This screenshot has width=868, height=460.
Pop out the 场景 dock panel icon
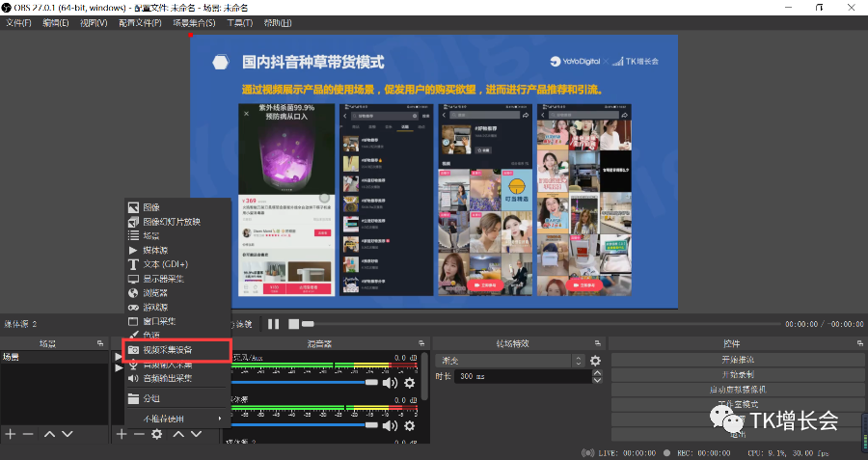(x=100, y=343)
